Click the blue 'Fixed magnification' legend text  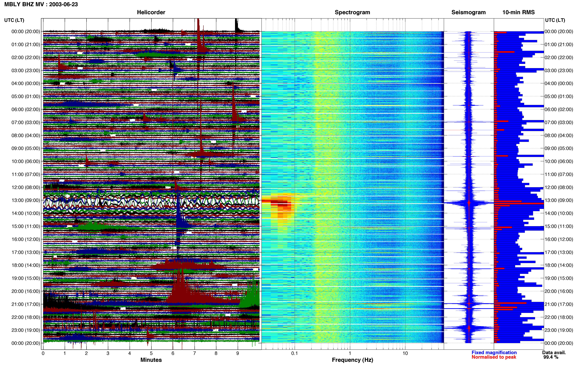point(494,353)
